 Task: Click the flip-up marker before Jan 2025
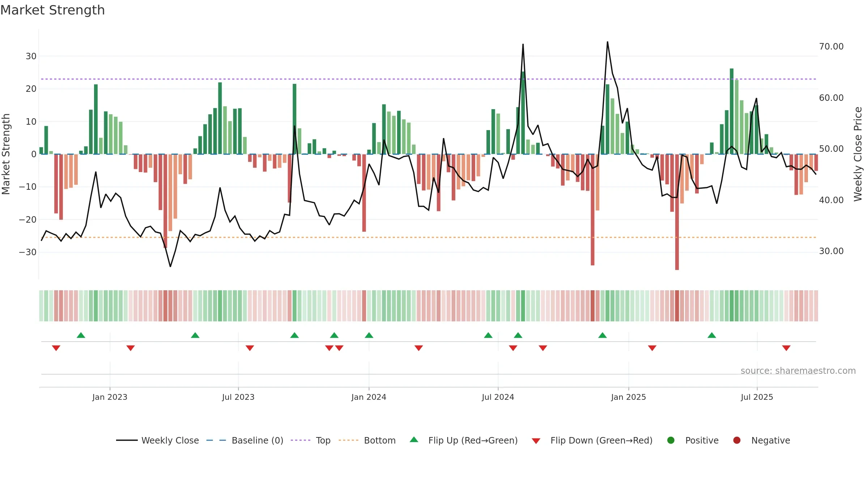(603, 335)
